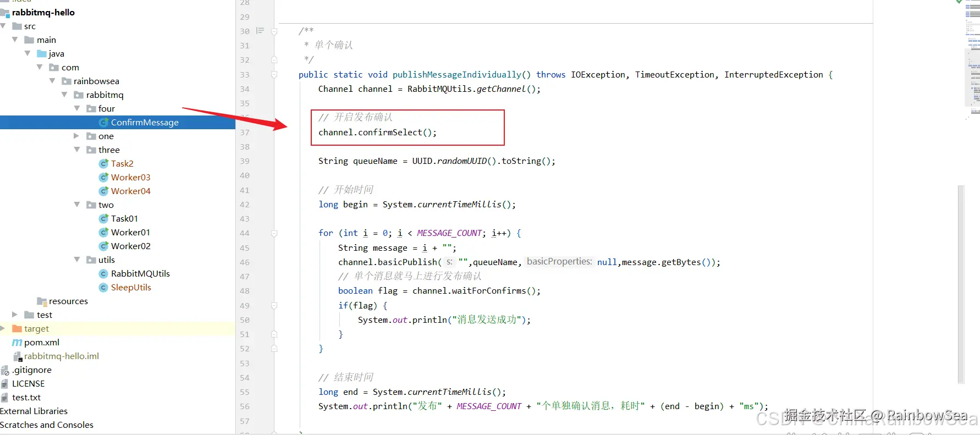Click the LICENSE file icon
The height and width of the screenshot is (435, 980).
coord(5,384)
